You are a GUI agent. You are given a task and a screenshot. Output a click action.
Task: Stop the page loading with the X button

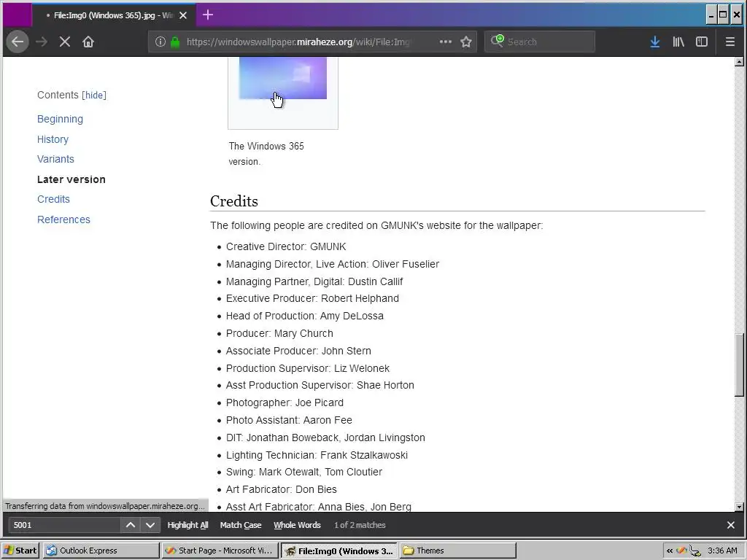65,42
